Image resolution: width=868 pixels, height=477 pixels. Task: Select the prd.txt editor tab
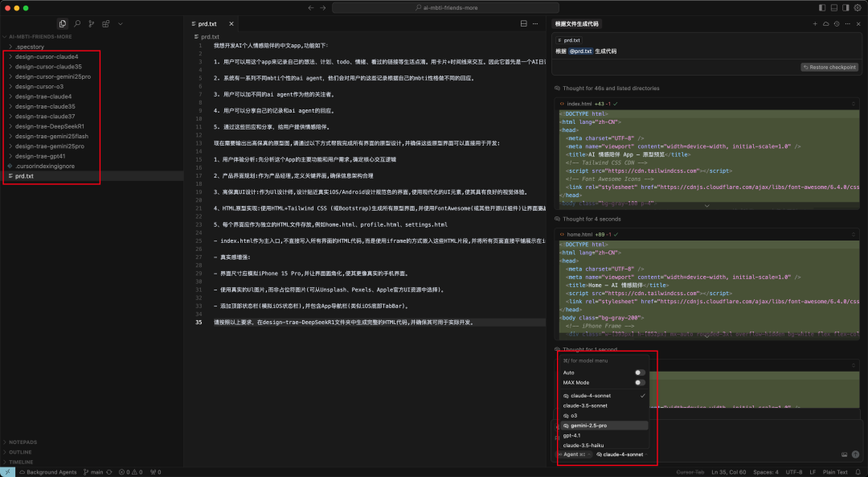click(212, 24)
